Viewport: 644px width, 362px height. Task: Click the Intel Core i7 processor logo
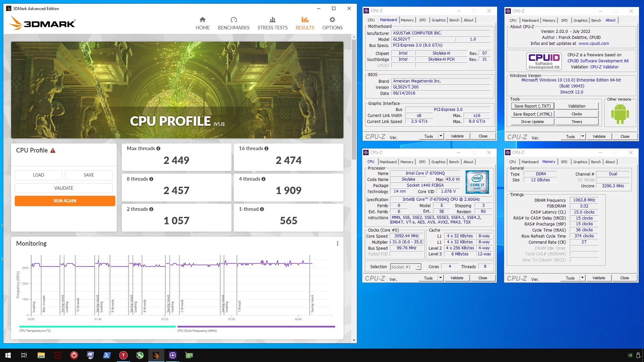(477, 182)
